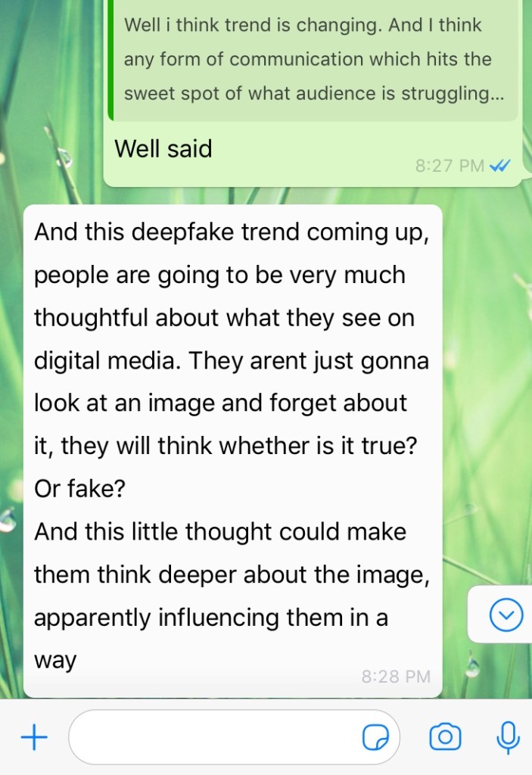532x775 pixels.
Task: Tap the microphone voice message icon
Action: (508, 737)
